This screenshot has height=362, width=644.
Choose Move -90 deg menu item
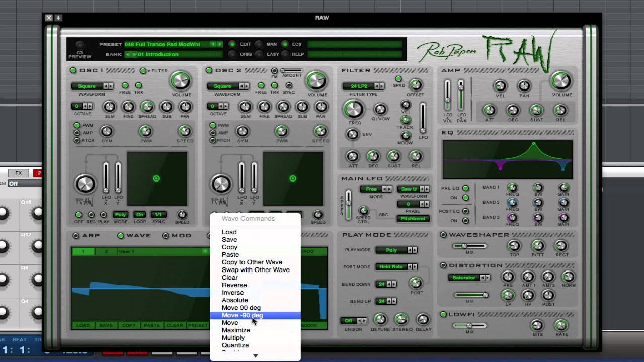pyautogui.click(x=255, y=315)
